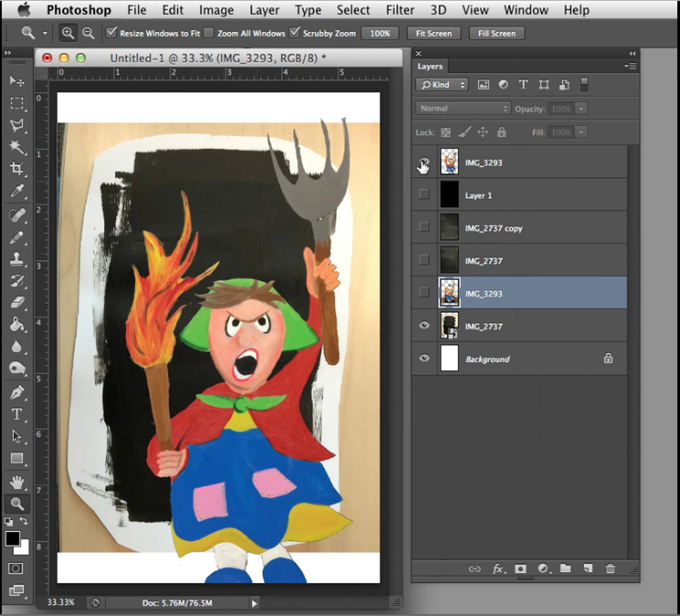The image size is (680, 616).
Task: Open the Kind filter dropdown
Action: [442, 85]
